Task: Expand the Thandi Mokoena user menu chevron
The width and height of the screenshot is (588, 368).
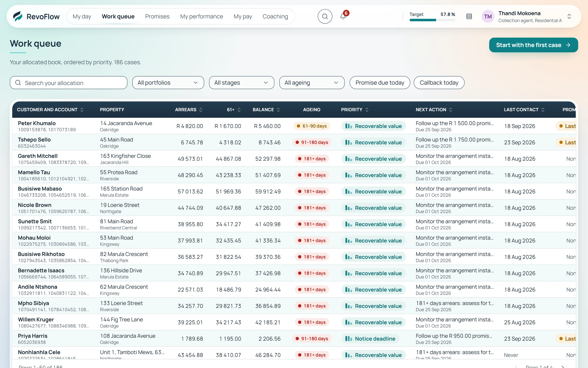Action: [569, 16]
